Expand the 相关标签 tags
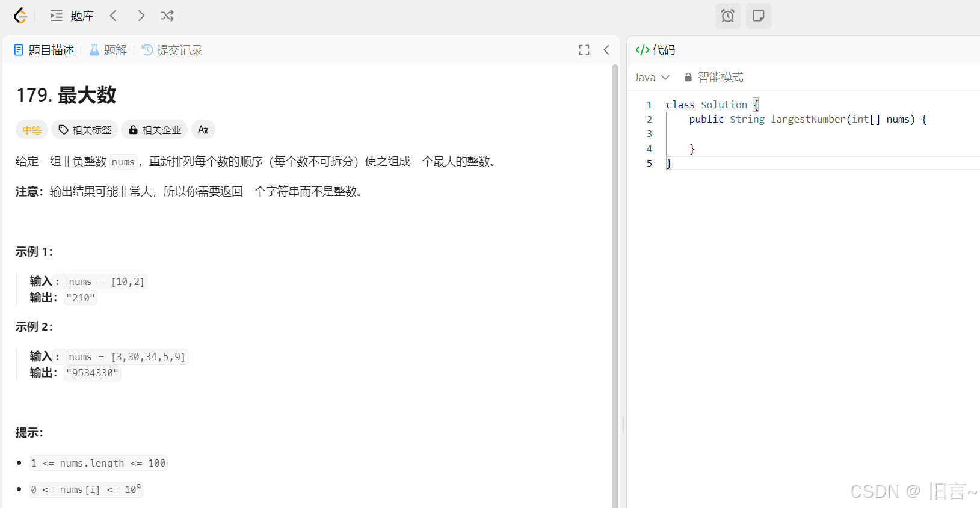Screen dimensions: 980x508 point(85,130)
